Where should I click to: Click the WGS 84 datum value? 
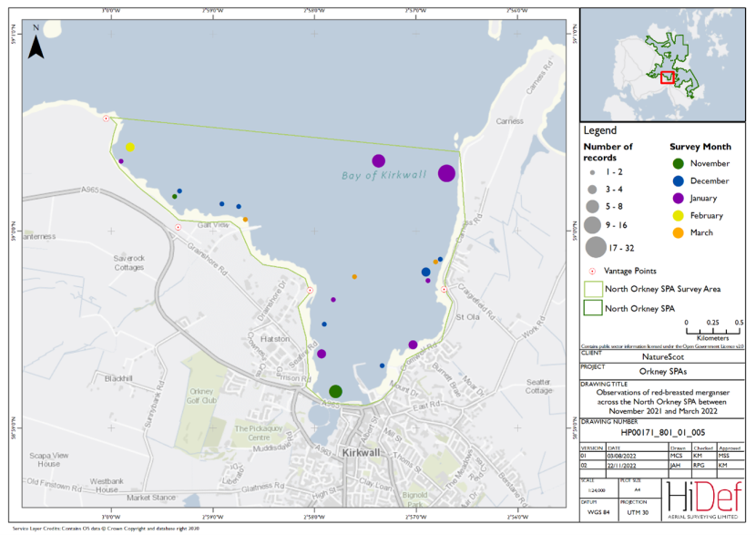598,512
